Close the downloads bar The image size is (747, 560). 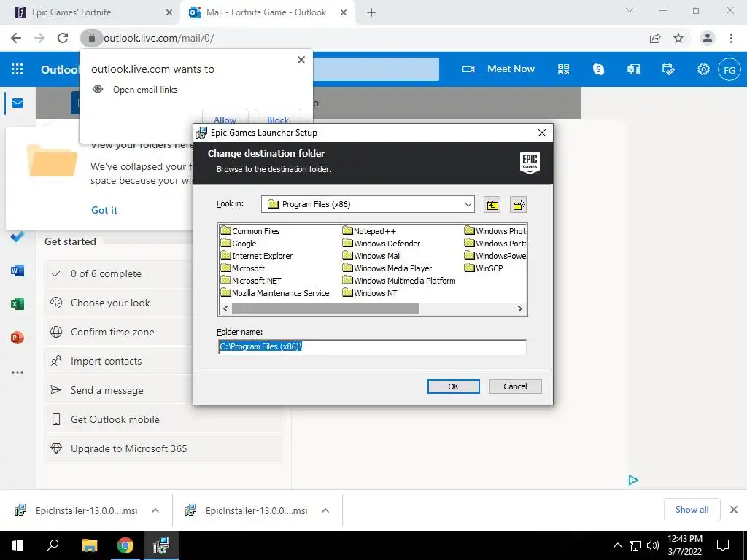tap(734, 510)
